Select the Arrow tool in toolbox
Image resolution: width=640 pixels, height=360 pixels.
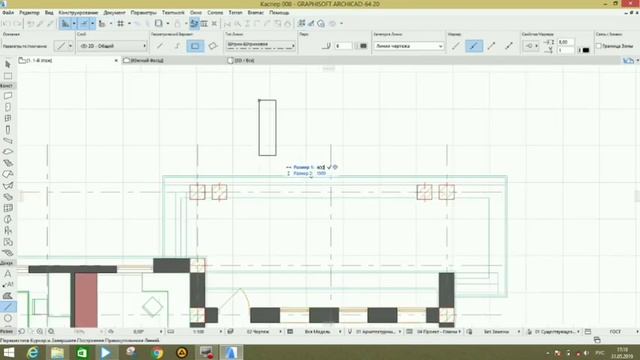click(x=8, y=64)
